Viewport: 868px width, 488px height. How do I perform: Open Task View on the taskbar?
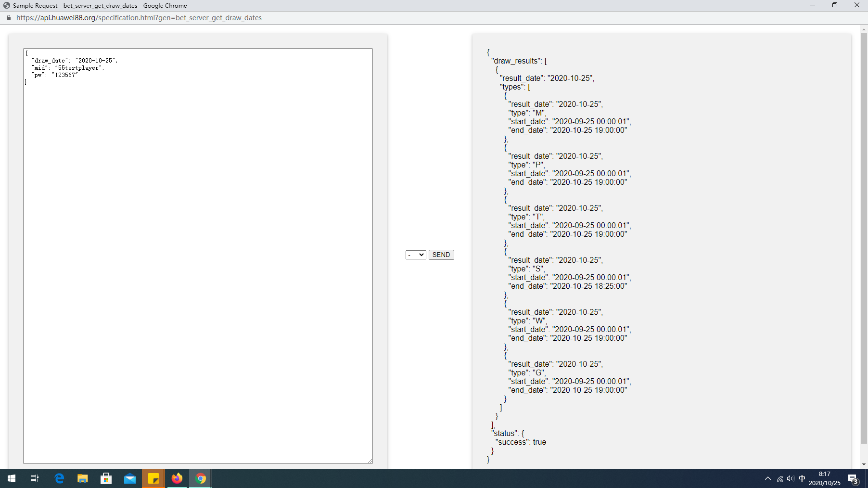[x=35, y=478]
